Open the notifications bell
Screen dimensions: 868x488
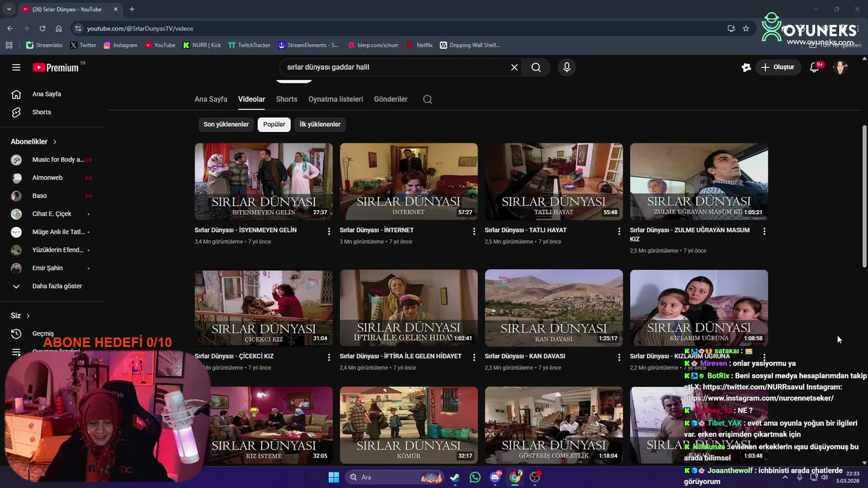[815, 67]
